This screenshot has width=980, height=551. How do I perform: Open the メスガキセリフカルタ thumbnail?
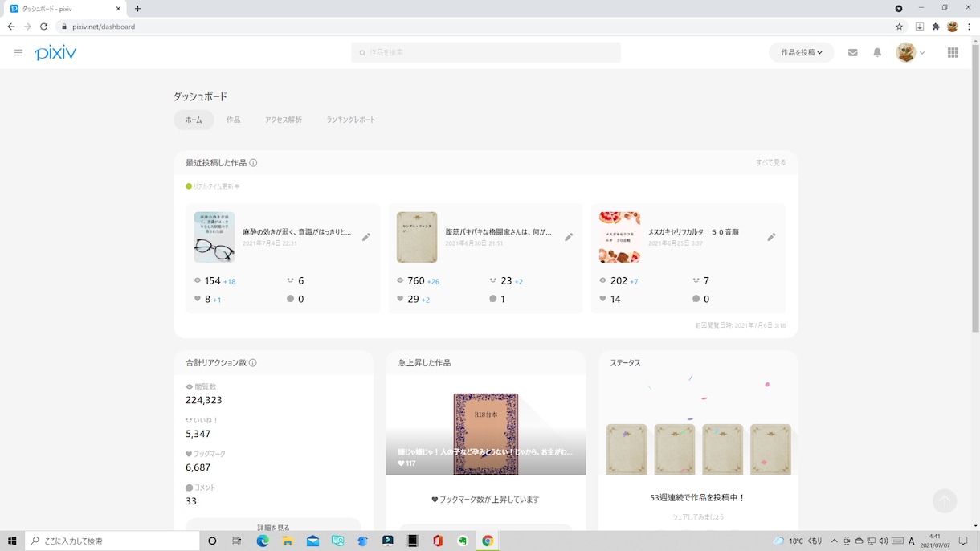click(x=619, y=237)
